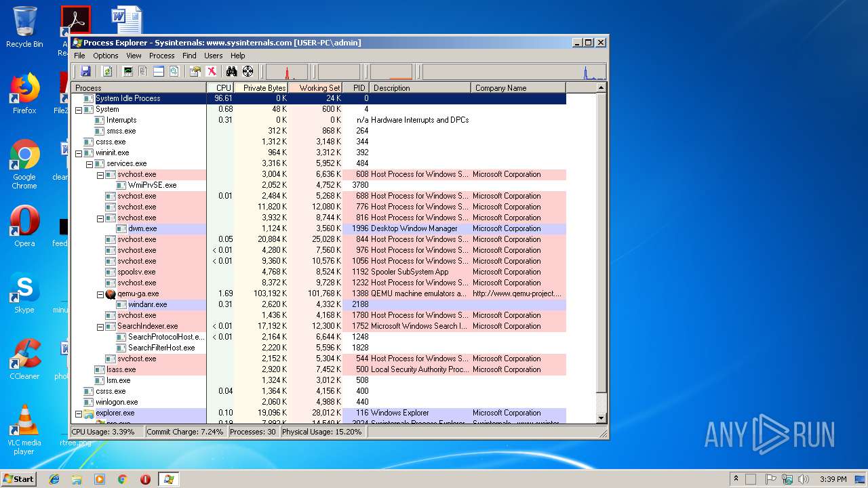Open the physical memory mini graph at toolbar end
868x488 pixels.
513,72
